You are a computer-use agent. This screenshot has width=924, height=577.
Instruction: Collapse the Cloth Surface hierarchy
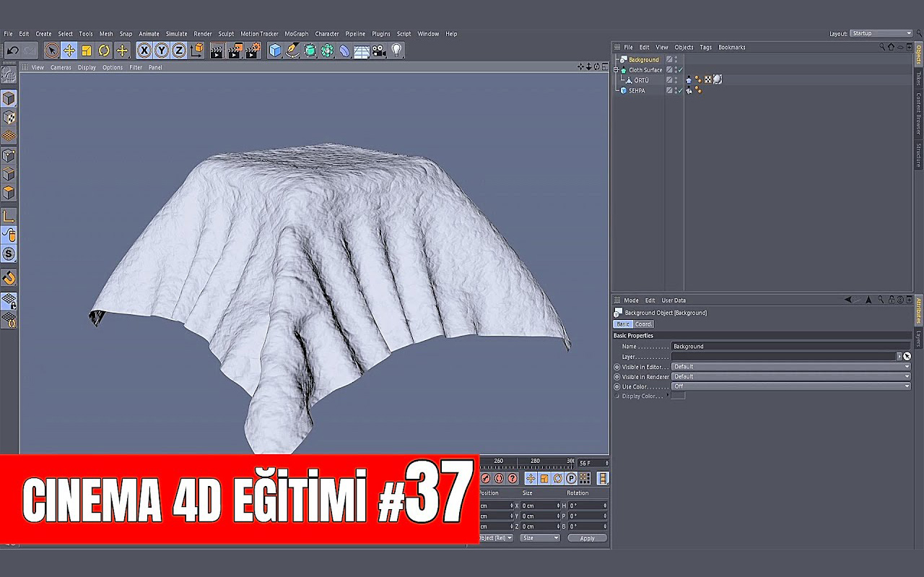coord(616,70)
